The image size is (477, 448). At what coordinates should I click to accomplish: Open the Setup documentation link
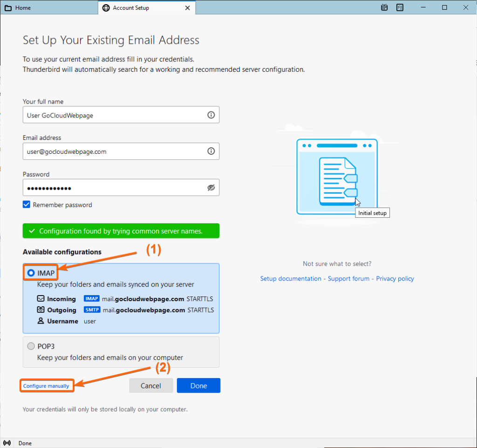tap(291, 278)
